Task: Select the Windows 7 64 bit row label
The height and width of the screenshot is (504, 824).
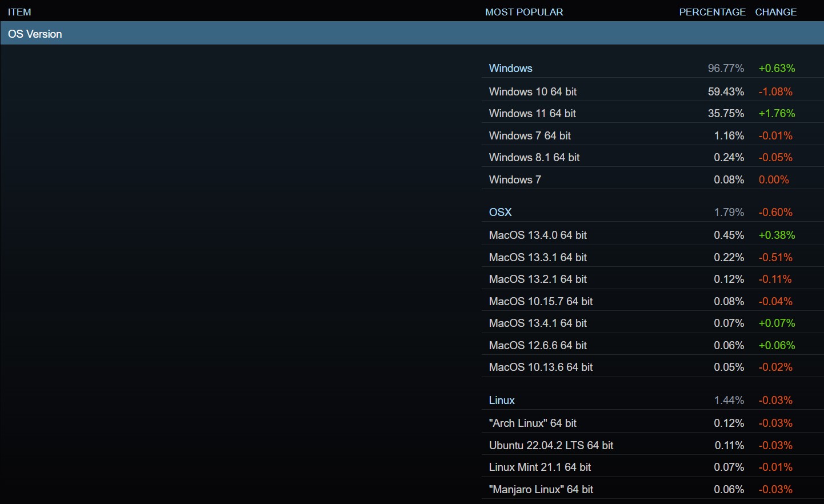Action: click(x=530, y=135)
